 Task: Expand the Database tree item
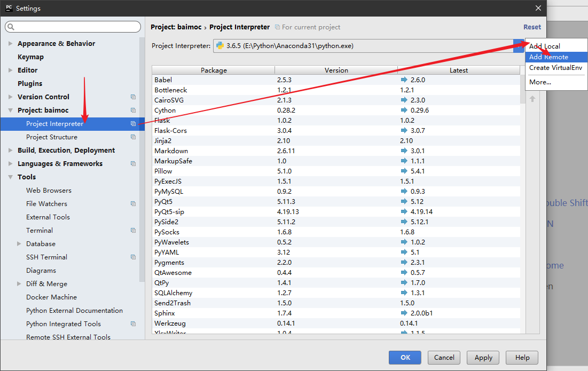(19, 243)
